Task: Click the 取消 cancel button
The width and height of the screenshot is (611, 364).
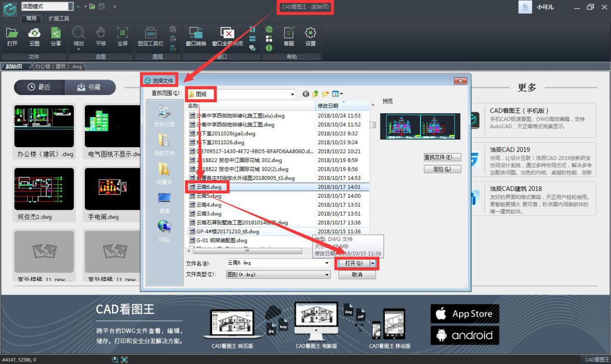Action: click(357, 275)
